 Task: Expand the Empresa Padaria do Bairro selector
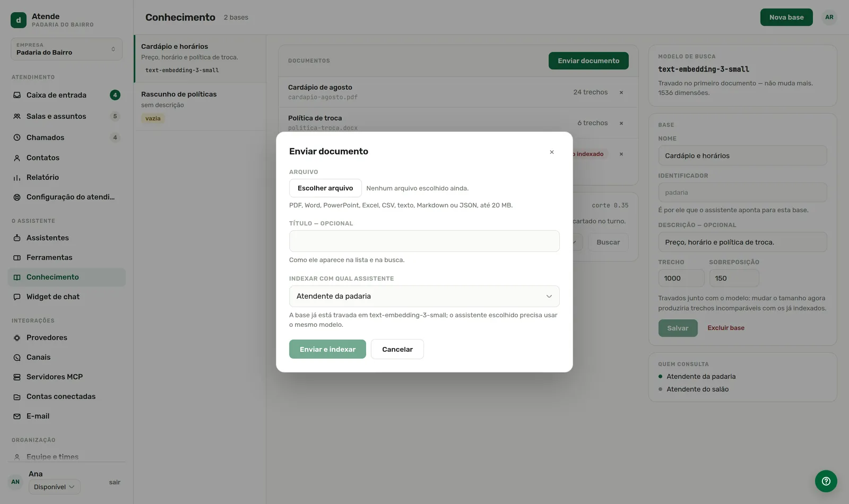(66, 49)
